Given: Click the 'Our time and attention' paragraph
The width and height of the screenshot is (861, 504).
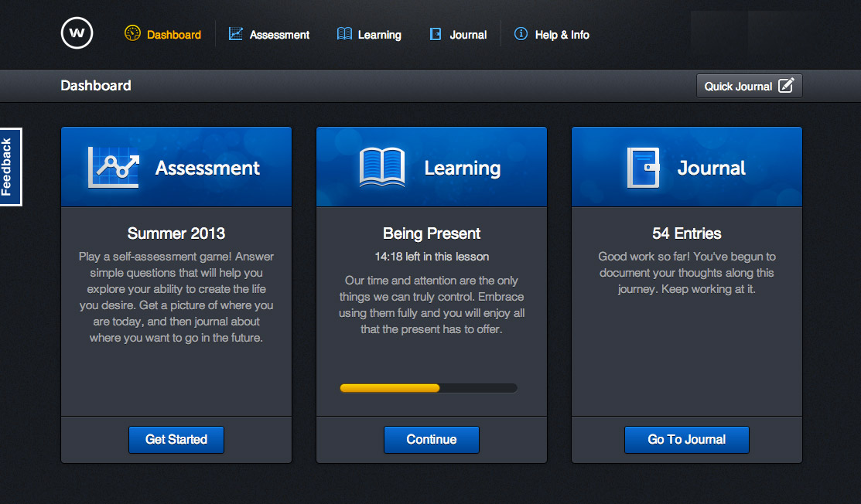Looking at the screenshot, I should coord(432,305).
